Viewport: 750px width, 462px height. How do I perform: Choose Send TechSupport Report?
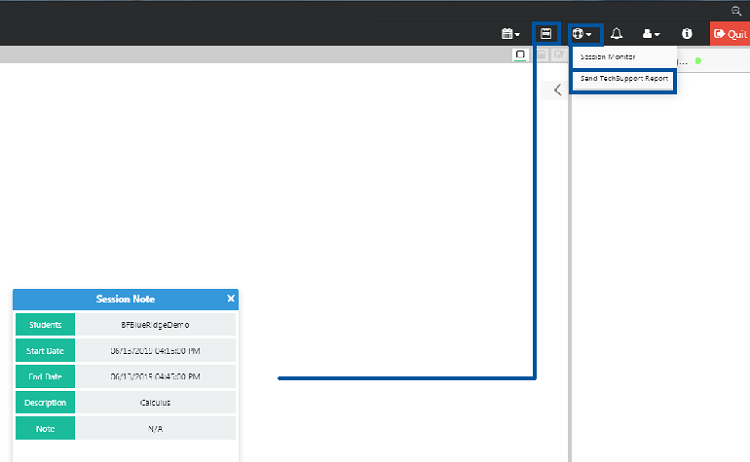pyautogui.click(x=624, y=79)
